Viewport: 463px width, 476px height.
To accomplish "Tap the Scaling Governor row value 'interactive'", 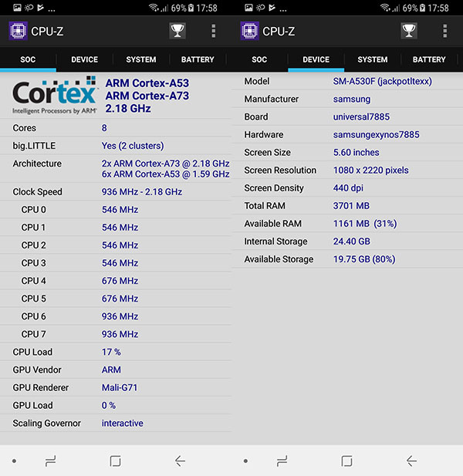I will (122, 424).
